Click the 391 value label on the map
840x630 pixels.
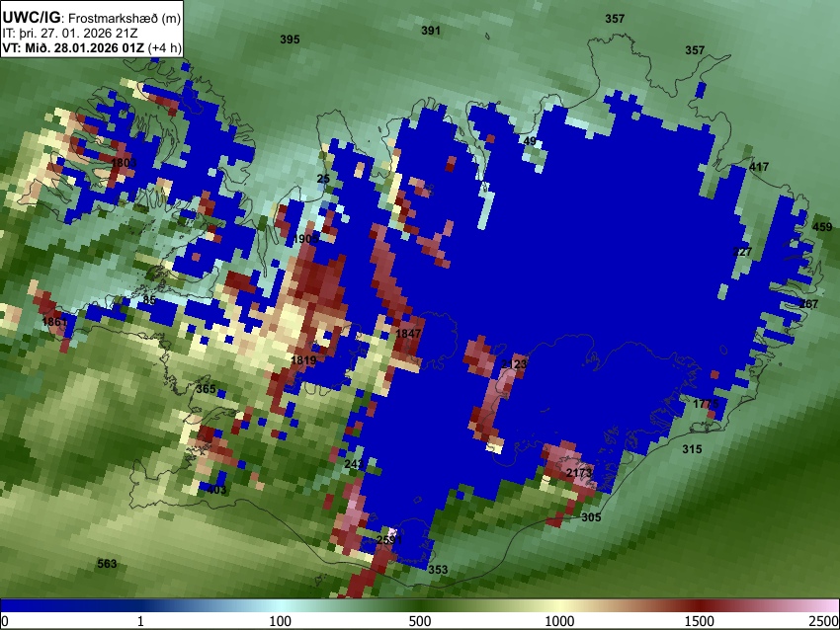click(431, 31)
